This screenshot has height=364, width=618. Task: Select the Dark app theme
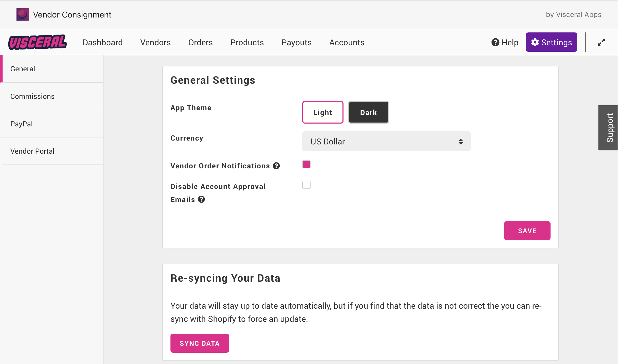368,112
